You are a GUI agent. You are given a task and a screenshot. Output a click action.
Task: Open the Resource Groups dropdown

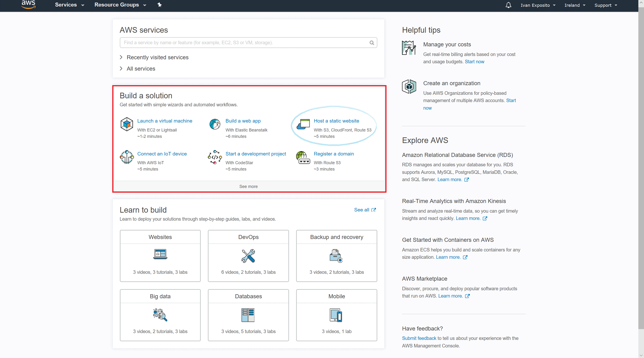(x=120, y=5)
